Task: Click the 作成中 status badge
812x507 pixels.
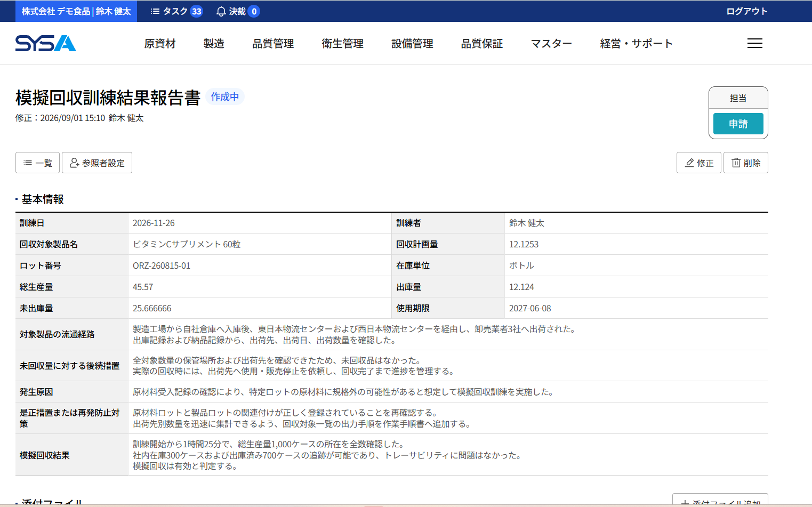Action: click(225, 96)
